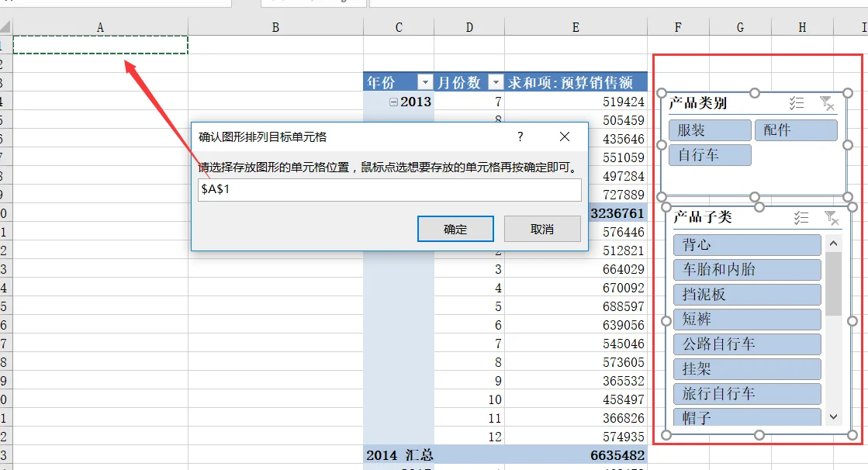
Task: Click the 求和项:预算销售额 header cell
Action: click(x=576, y=82)
